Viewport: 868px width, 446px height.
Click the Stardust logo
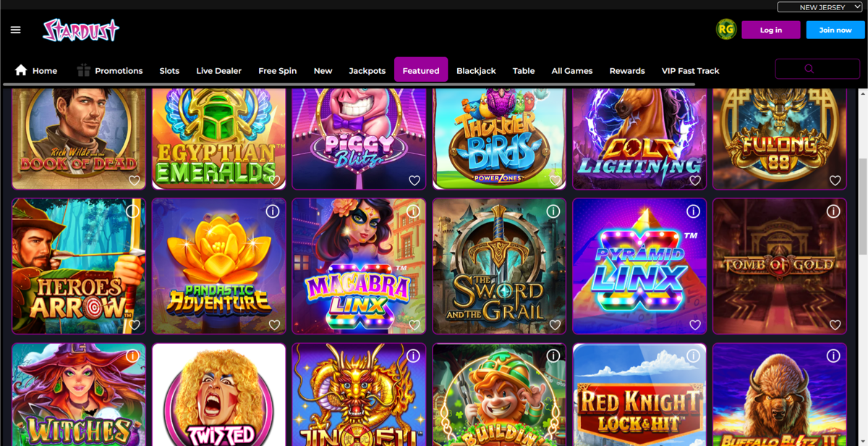[x=81, y=30]
